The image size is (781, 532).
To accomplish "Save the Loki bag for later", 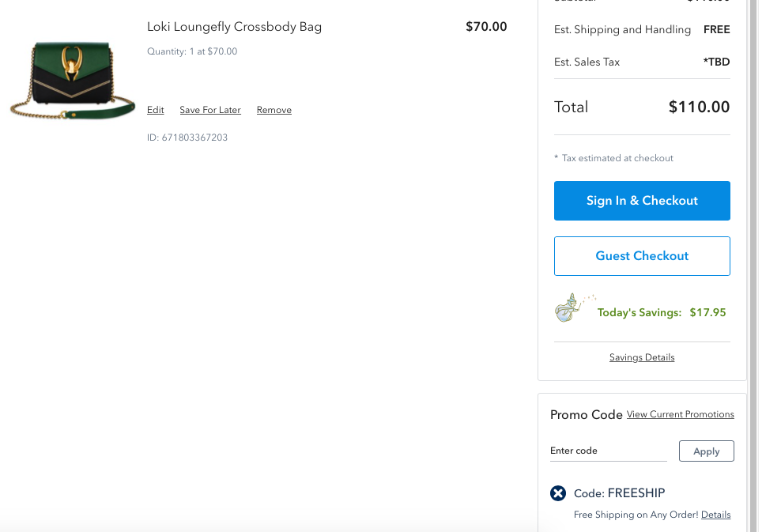I will (210, 110).
